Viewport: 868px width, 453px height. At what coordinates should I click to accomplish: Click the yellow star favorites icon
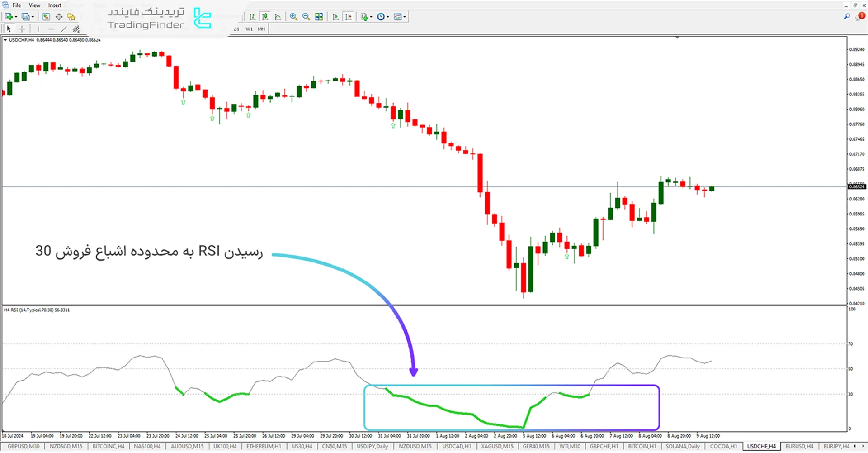(x=71, y=17)
